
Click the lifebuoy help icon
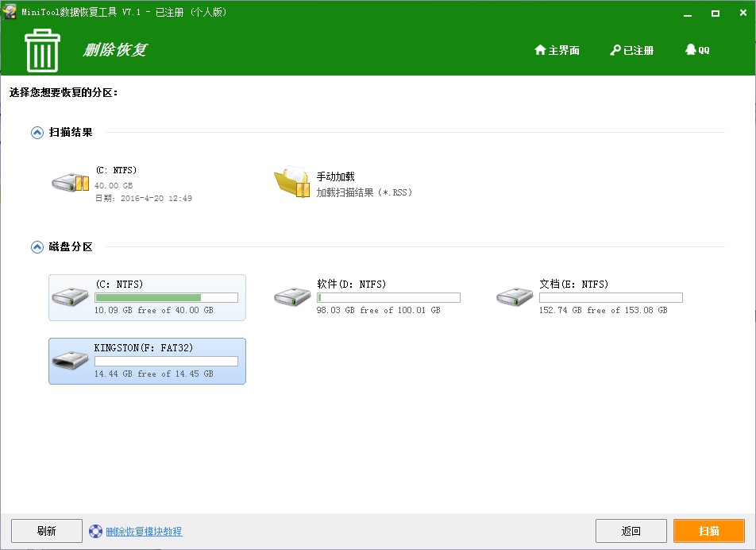96,531
